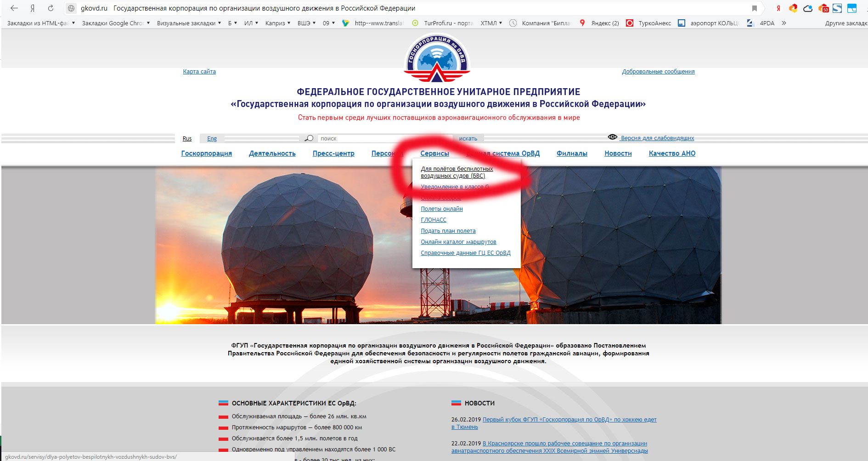Screen dimensions: 868x461
Task: Select Полеты онлайн from Сервисы dropdown
Action: 441,209
